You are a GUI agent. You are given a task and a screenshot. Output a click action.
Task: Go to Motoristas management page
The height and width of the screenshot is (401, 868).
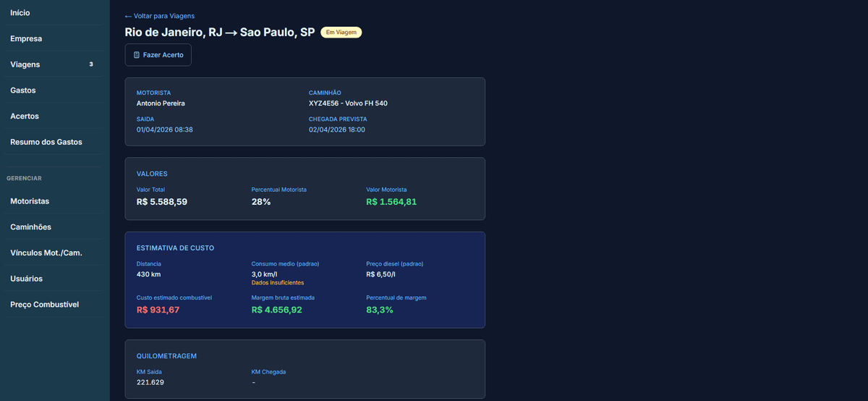[30, 201]
